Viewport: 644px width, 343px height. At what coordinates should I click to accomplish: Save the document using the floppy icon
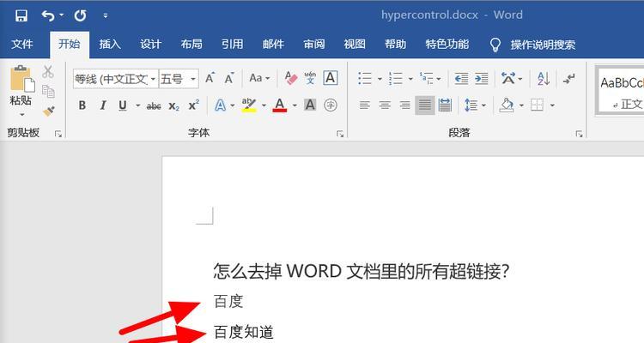21,15
